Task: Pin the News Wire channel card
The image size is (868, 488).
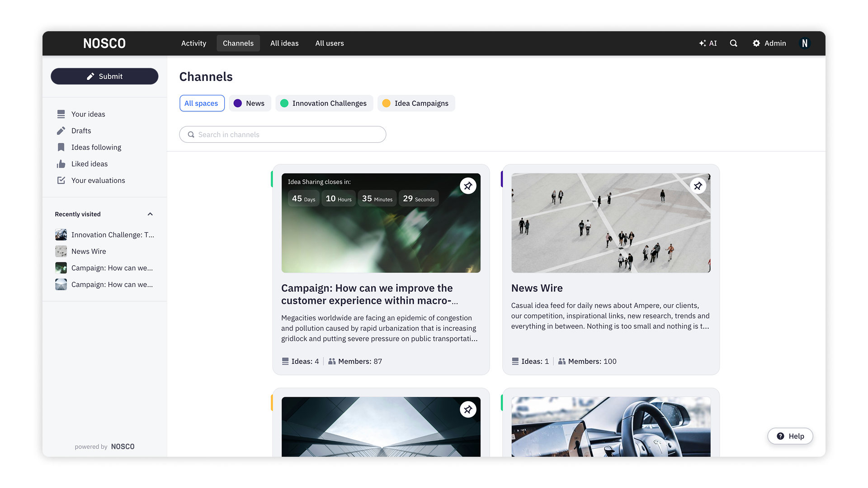Action: (x=698, y=186)
